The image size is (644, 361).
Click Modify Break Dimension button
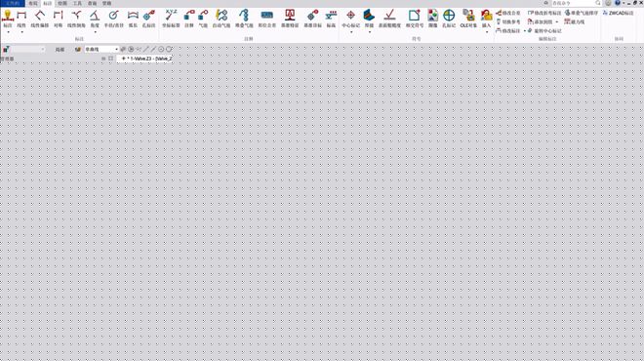coord(543,13)
